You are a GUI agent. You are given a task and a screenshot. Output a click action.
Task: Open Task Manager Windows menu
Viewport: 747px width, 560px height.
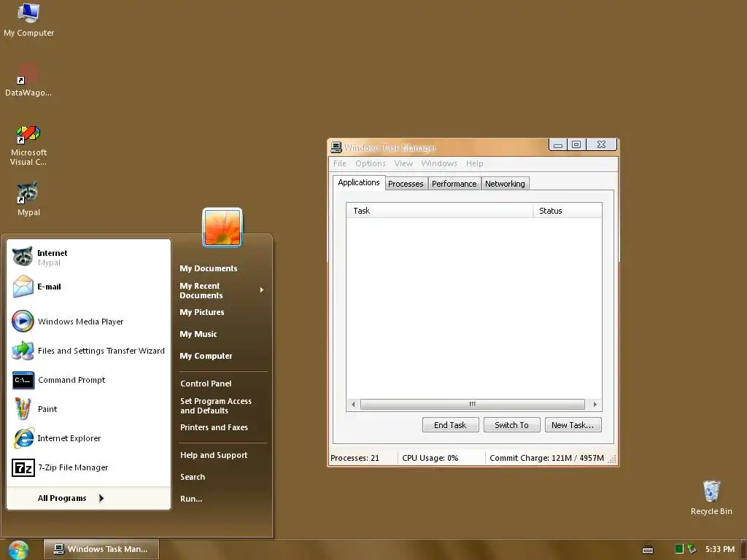[439, 163]
